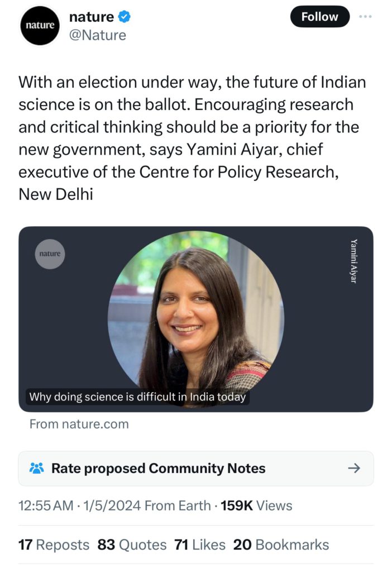Viewport: 392px width, 572px height.
Task: Open the article card photo
Action: [x=195, y=318]
